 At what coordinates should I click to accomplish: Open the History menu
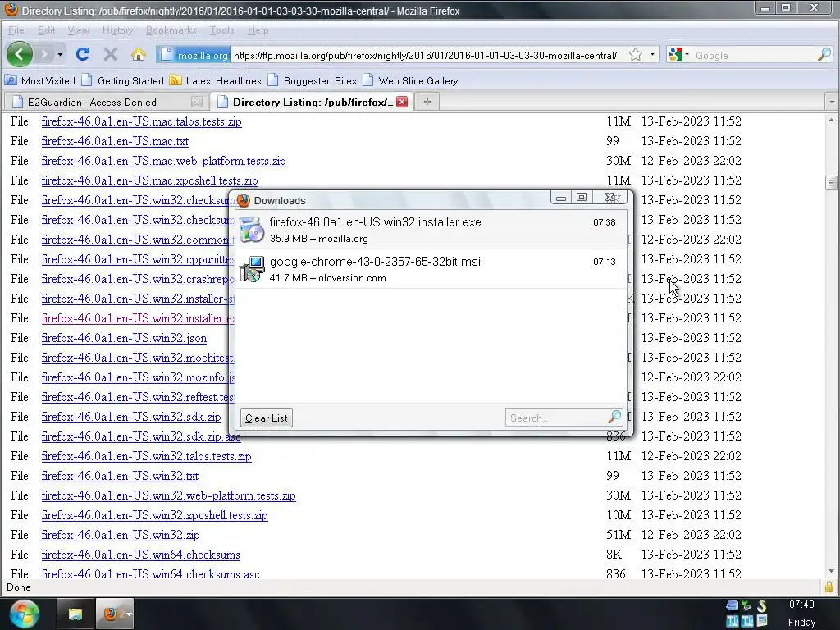tap(117, 30)
